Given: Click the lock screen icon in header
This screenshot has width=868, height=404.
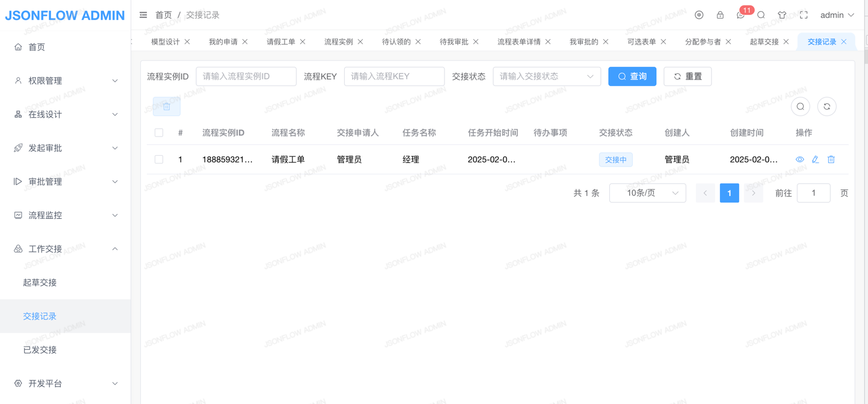Looking at the screenshot, I should (719, 15).
